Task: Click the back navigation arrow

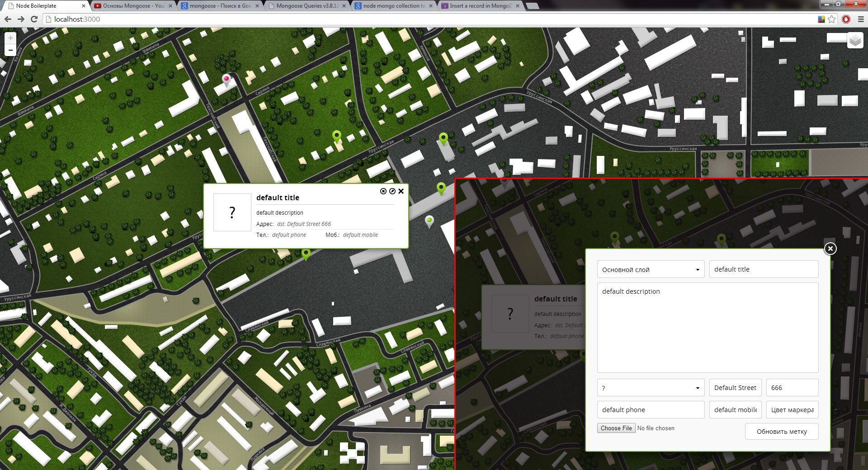Action: pos(8,19)
